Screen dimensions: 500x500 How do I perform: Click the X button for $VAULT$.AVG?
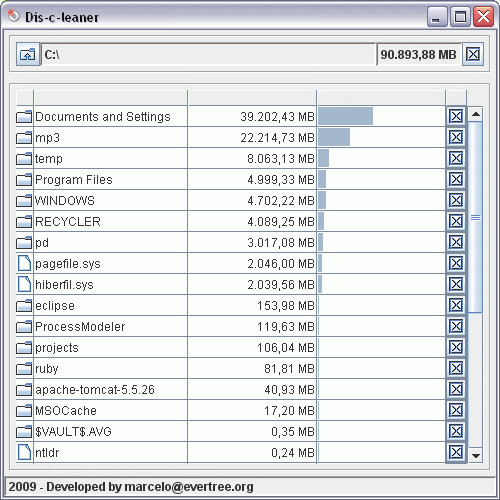(x=456, y=431)
